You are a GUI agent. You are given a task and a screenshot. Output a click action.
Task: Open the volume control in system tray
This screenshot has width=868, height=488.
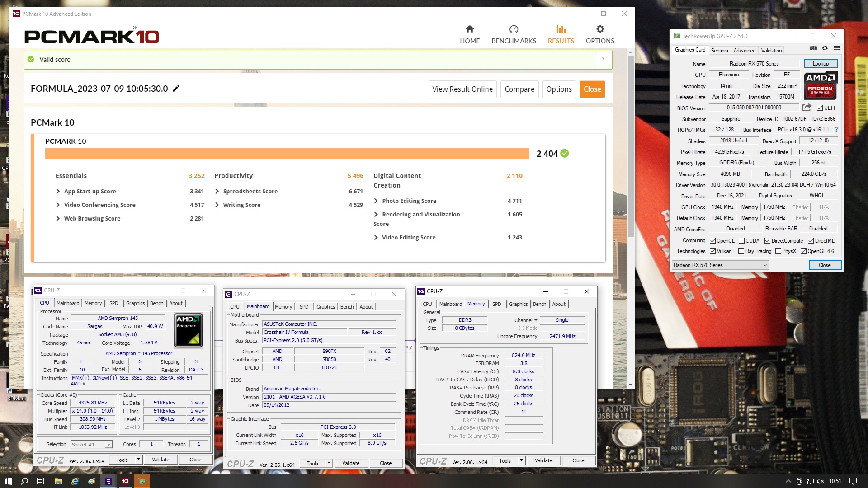tap(821, 481)
